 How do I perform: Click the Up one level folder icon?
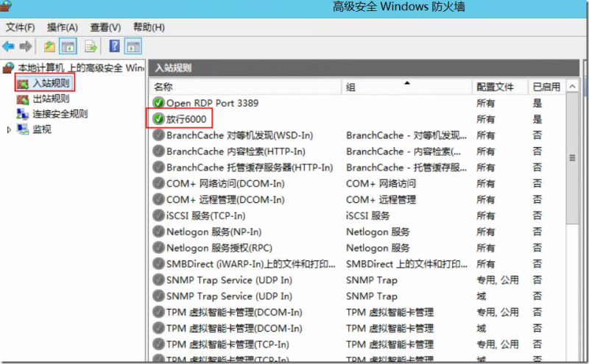pos(49,46)
